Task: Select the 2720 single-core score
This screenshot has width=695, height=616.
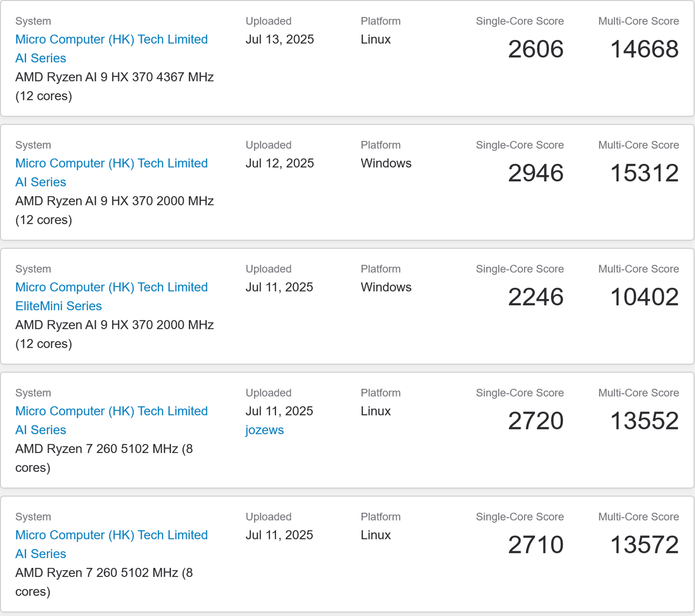Action: click(536, 421)
